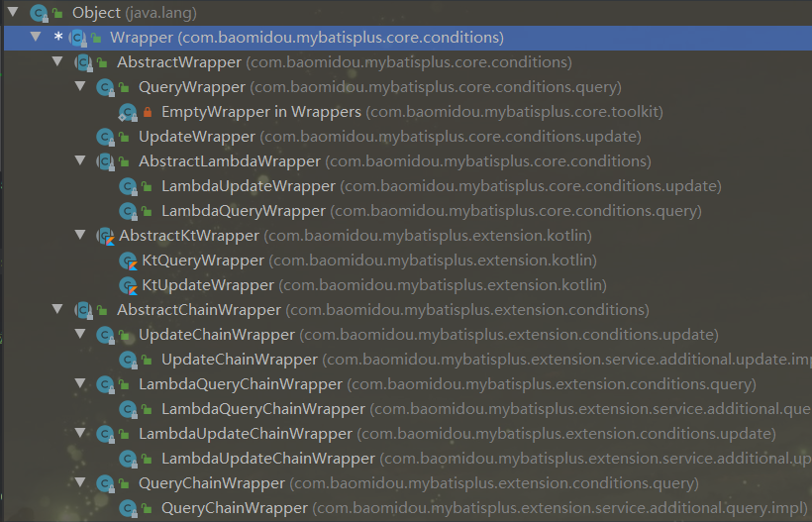Collapse the QueryWrapper node arrow
812x522 pixels.
(x=80, y=86)
